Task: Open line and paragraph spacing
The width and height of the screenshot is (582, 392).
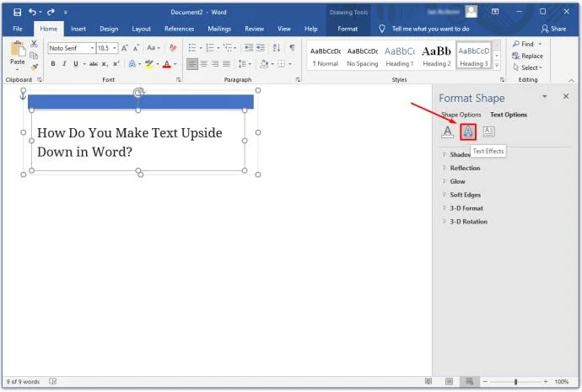Action: [x=245, y=64]
